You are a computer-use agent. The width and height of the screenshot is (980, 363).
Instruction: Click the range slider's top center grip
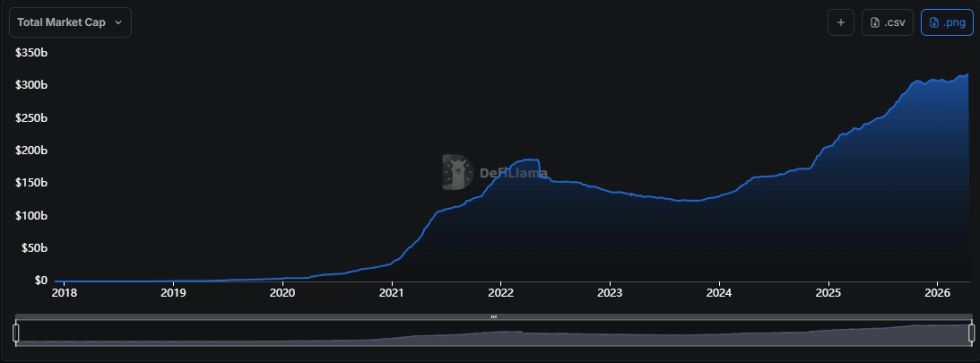(x=494, y=317)
